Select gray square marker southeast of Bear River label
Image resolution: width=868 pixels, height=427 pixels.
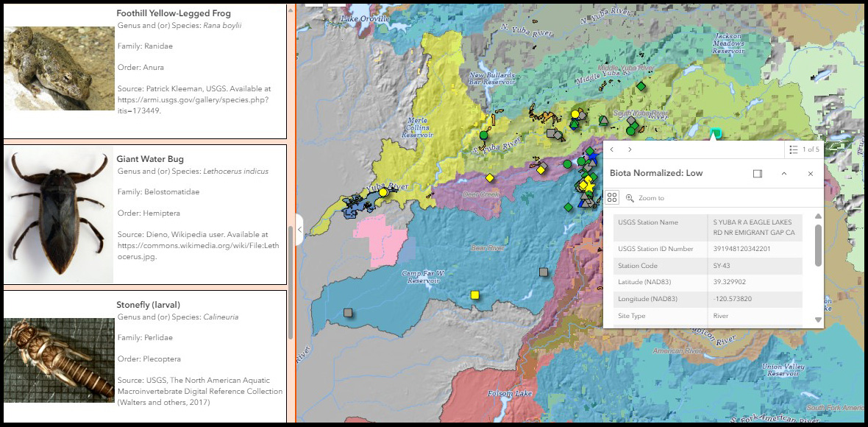pyautogui.click(x=544, y=272)
